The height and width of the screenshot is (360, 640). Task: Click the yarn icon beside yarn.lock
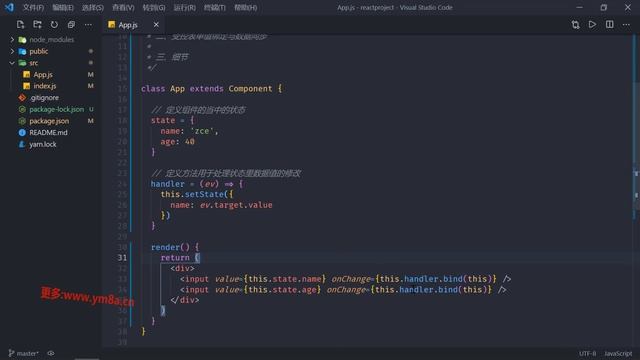click(22, 144)
